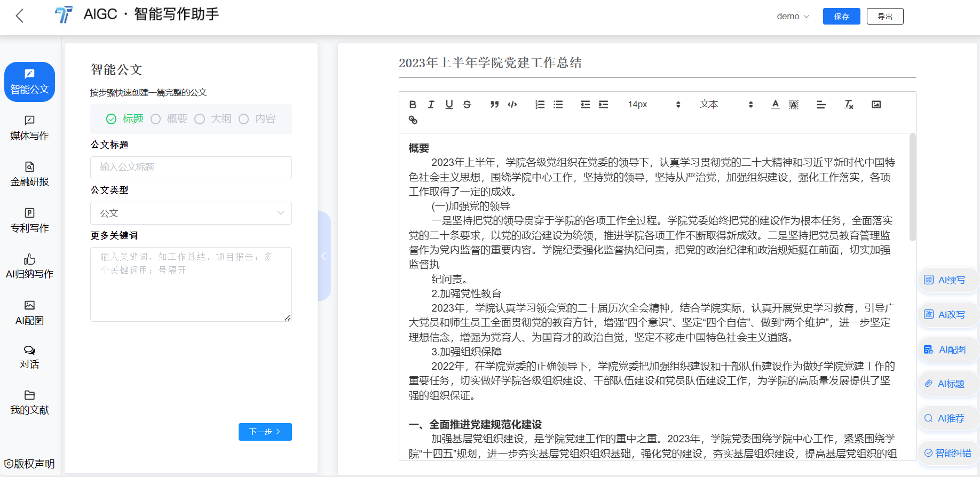
Task: Clear text formatting
Action: tap(849, 105)
